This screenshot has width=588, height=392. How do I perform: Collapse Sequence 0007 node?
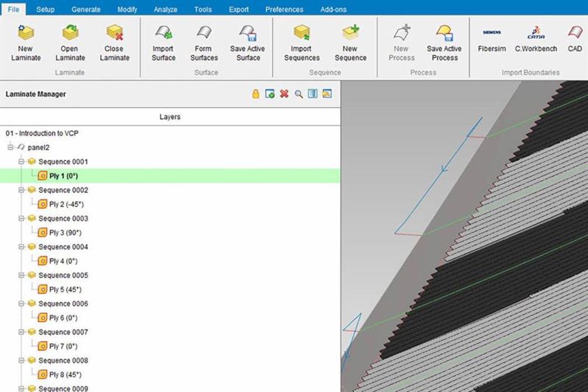pos(21,332)
